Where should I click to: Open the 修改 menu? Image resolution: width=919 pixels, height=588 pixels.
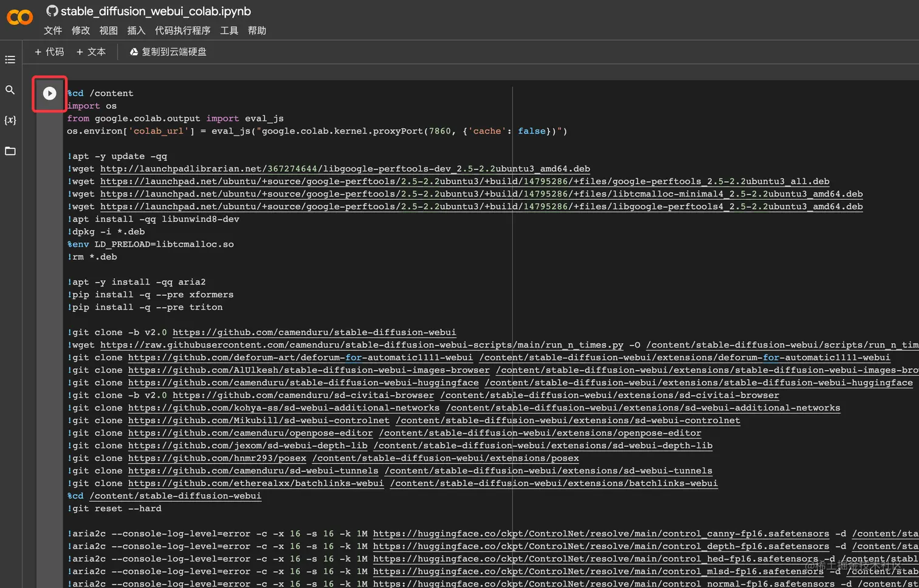click(x=81, y=30)
